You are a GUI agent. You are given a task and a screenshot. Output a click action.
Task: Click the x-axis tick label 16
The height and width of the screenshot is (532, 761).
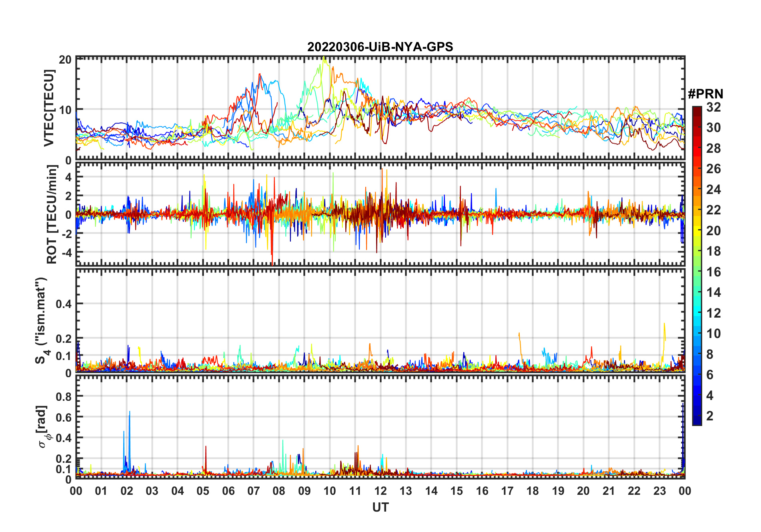[x=482, y=491]
